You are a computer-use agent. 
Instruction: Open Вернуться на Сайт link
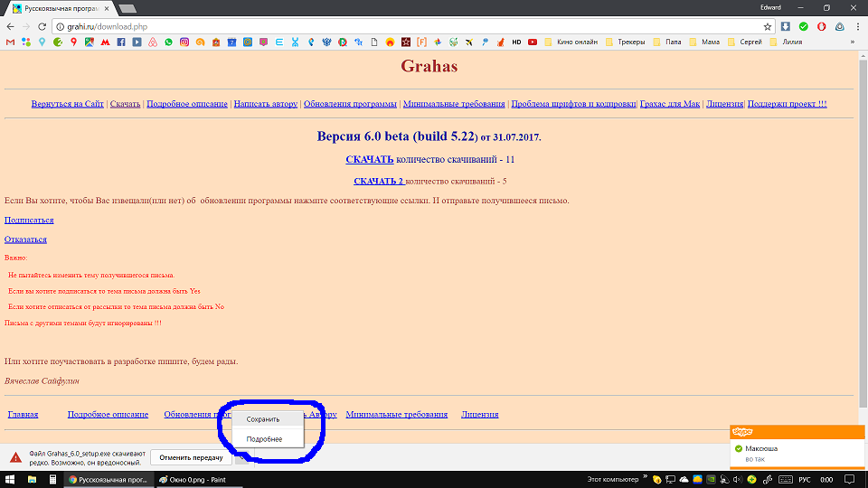coord(68,103)
